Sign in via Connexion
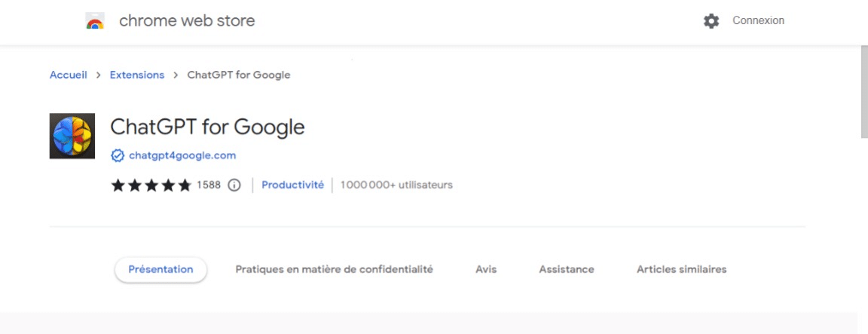This screenshot has width=868, height=334. point(759,20)
